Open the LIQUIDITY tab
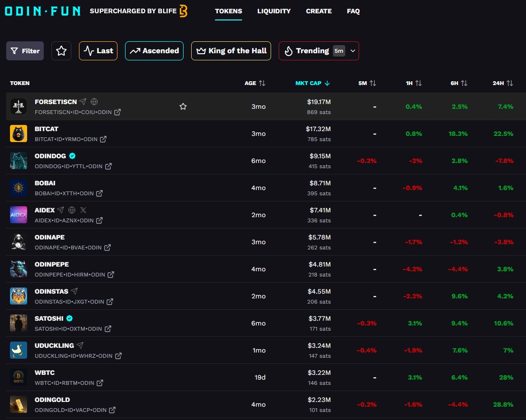This screenshot has height=420, width=526. (x=274, y=11)
